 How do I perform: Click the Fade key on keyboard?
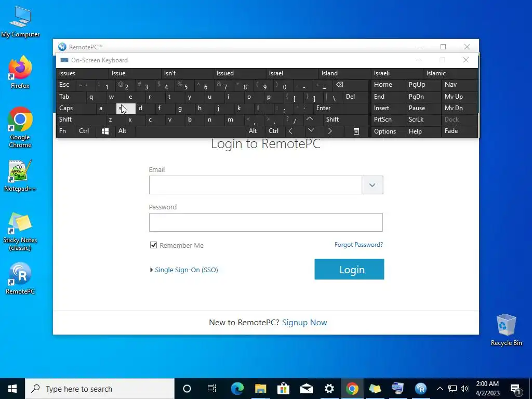[459, 131]
